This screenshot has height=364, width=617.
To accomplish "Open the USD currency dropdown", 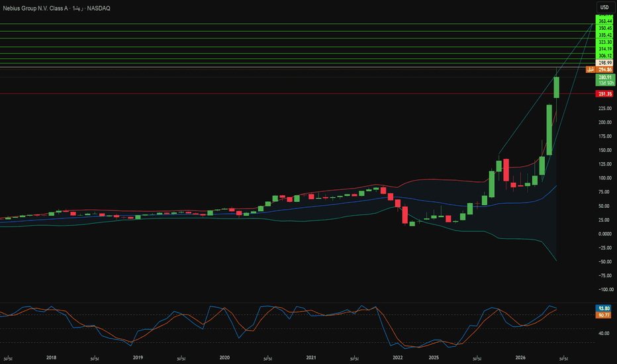I will click(x=604, y=7).
